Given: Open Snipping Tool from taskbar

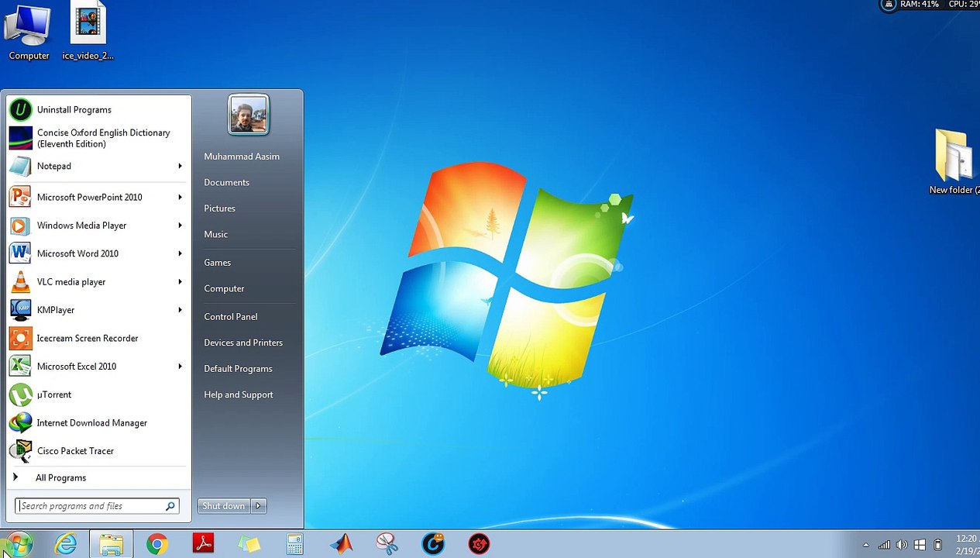Looking at the screenshot, I should pos(387,545).
